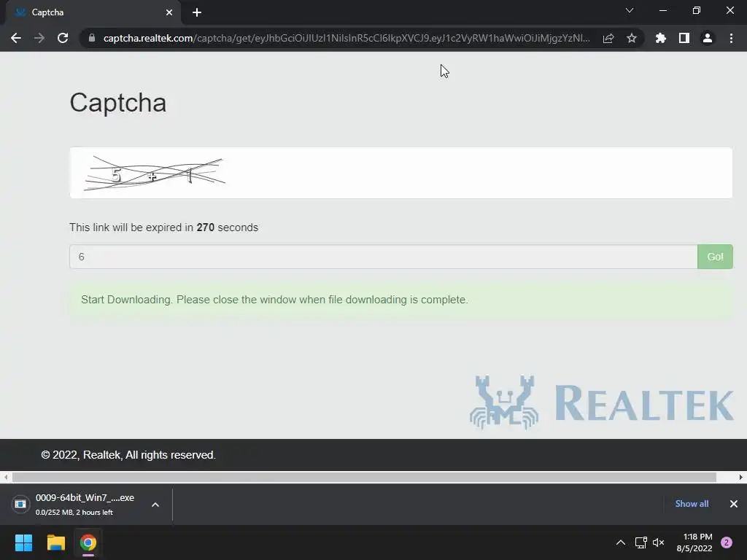The width and height of the screenshot is (747, 560).
Task: Close the downloads bar
Action: [734, 504]
